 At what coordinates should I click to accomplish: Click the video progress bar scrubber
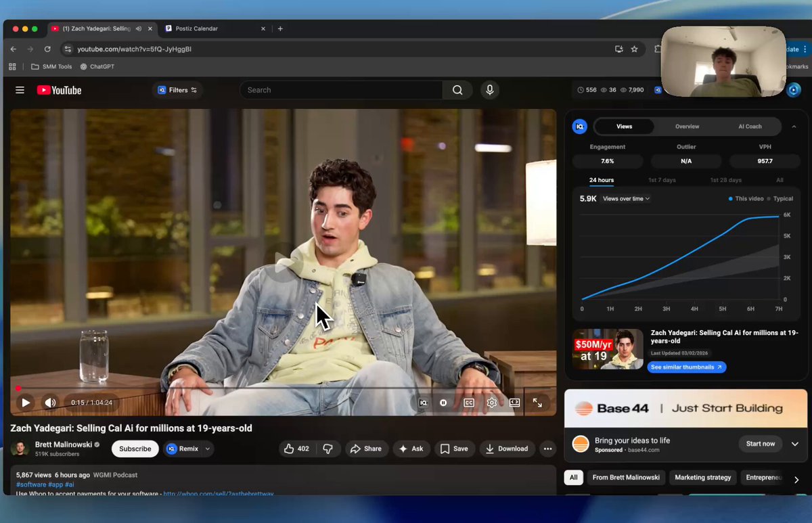point(18,388)
